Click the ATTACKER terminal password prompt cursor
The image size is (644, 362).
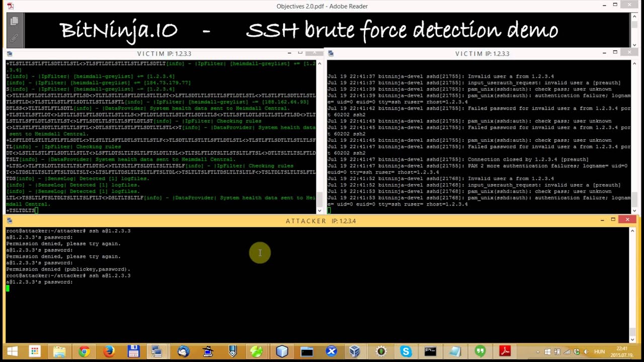[x=8, y=289]
